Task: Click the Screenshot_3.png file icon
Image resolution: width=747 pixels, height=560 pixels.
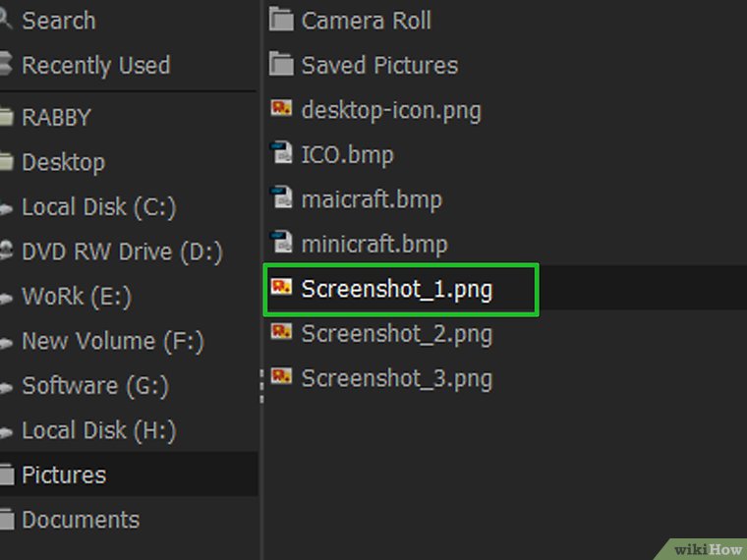Action: click(x=282, y=377)
